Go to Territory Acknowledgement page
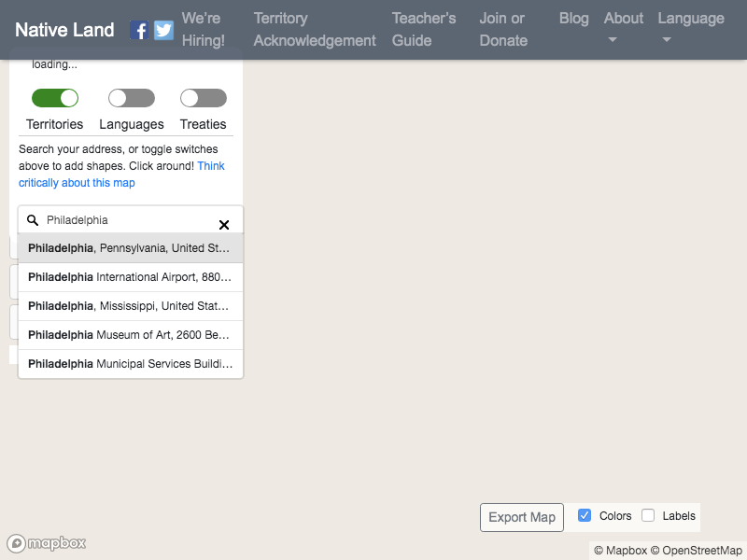This screenshot has width=747, height=560. click(x=315, y=29)
